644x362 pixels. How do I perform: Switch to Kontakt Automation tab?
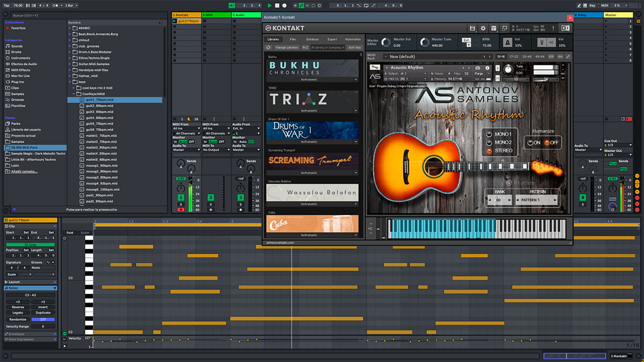353,39
